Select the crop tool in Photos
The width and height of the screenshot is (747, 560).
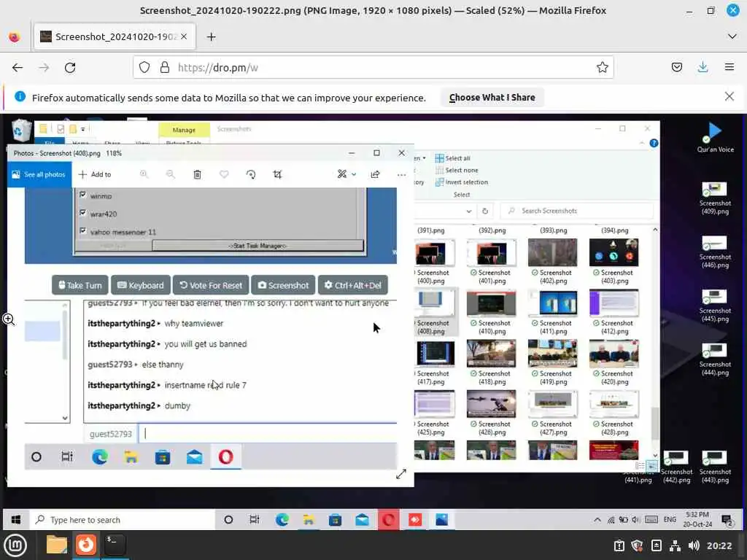click(x=277, y=175)
